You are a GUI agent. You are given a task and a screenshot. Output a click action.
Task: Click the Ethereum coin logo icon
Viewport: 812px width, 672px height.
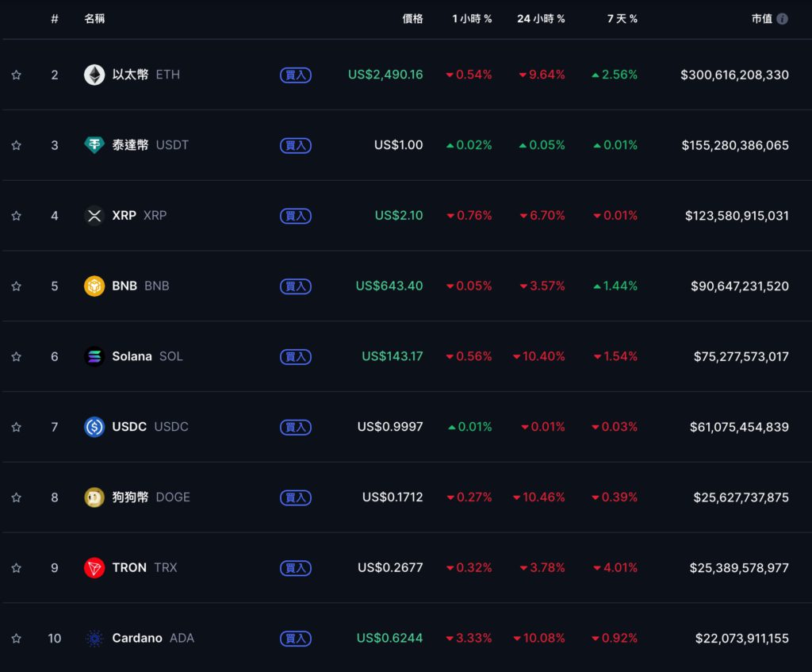(x=94, y=75)
